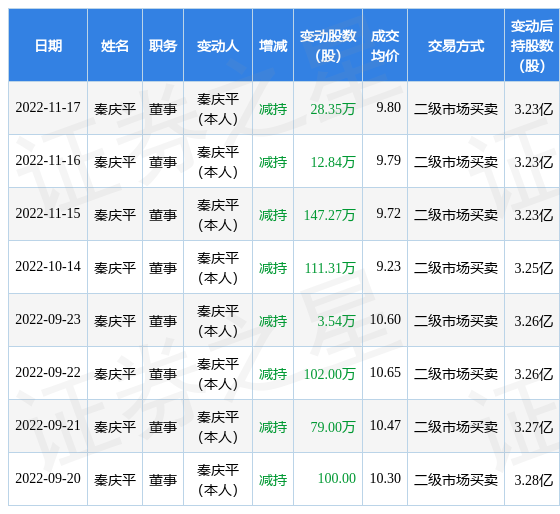Viewport: 560px width, 514px height.
Task: Click average price 9.80
Action: tap(389, 108)
